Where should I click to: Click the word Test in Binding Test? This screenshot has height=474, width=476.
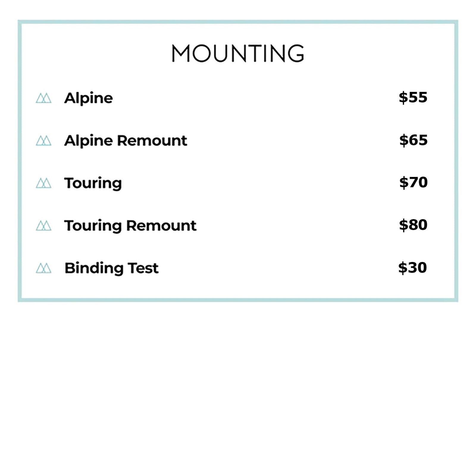tap(143, 268)
